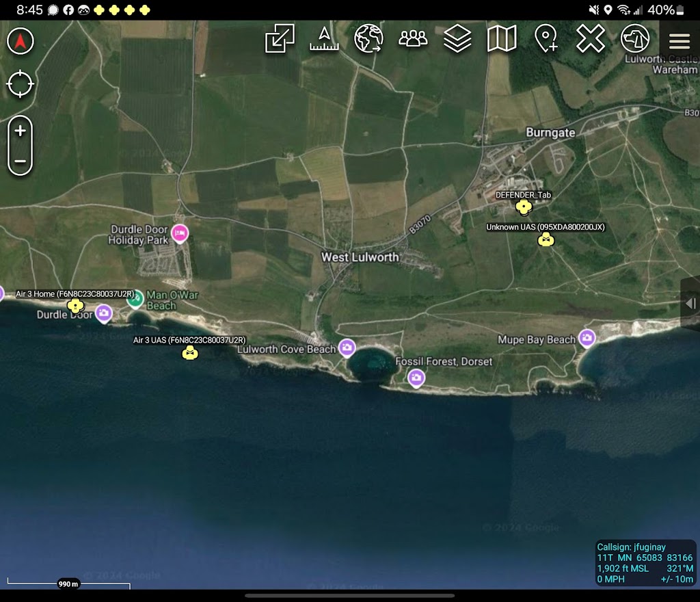Open the overlay layers stack icon
700x602 pixels.
(457, 38)
